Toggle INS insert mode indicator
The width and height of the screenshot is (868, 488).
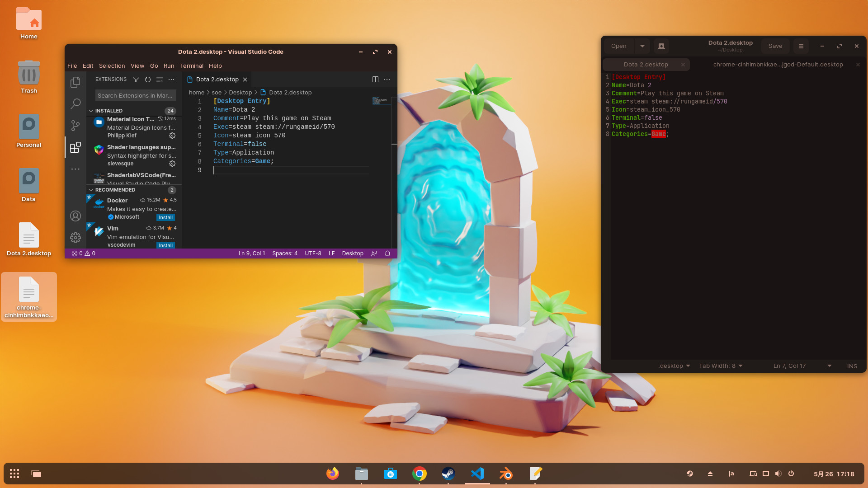tap(852, 366)
